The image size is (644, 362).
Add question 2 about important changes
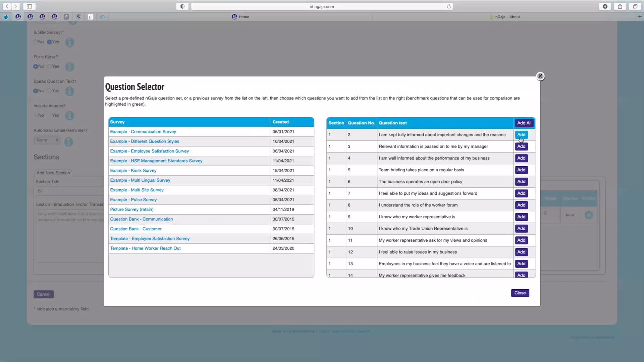[x=521, y=135]
